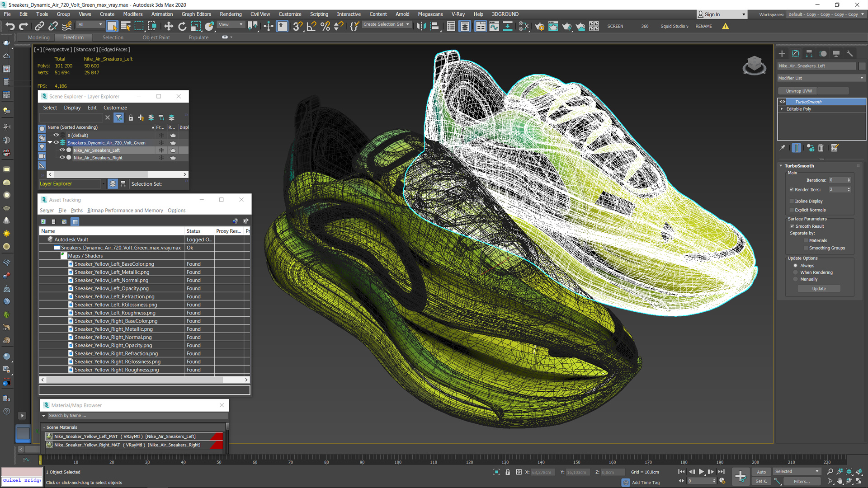Click Zoom Extents All Selected icon

coord(859,472)
